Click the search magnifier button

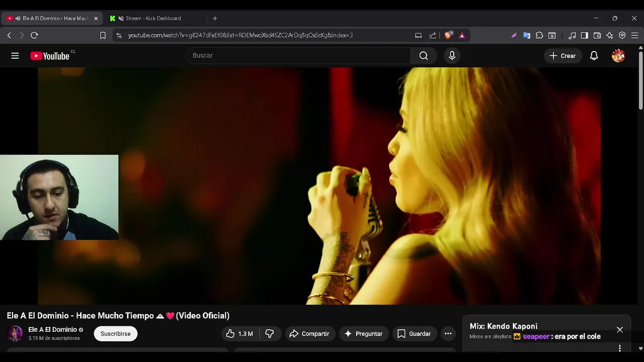coord(424,56)
